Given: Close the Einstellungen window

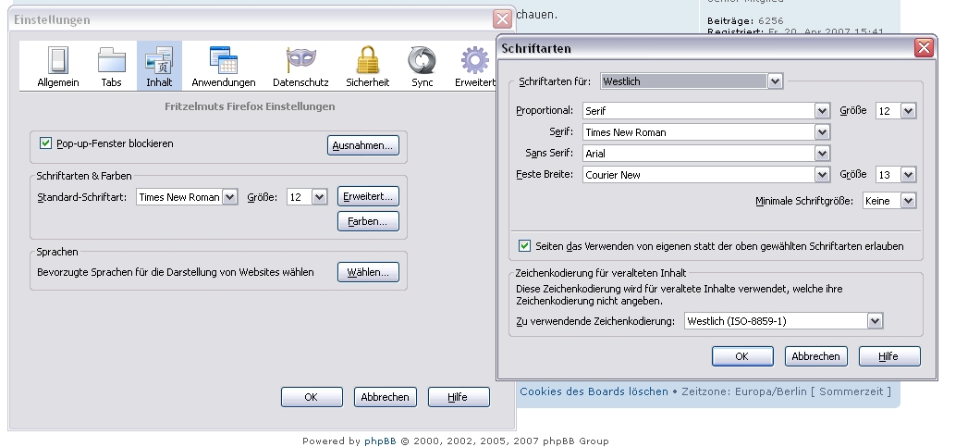Looking at the screenshot, I should [x=502, y=19].
